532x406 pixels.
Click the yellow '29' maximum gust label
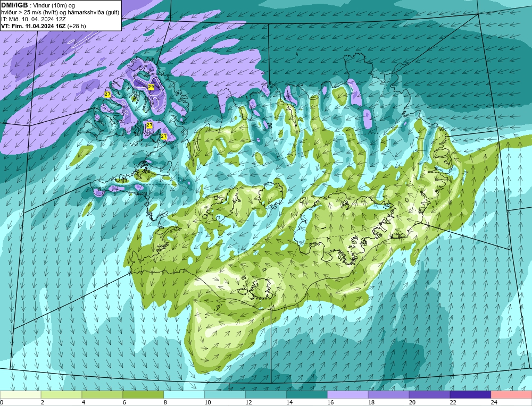coord(151,87)
